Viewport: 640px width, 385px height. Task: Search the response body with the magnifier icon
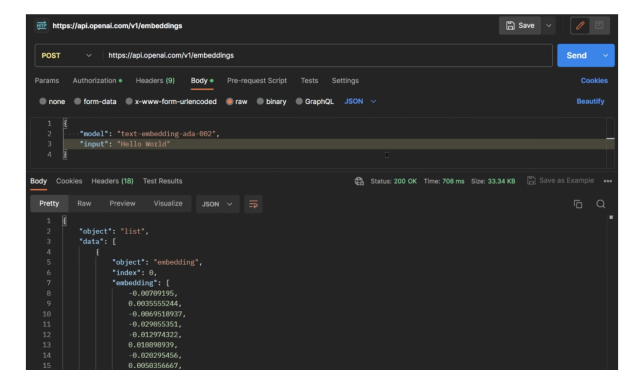click(600, 204)
